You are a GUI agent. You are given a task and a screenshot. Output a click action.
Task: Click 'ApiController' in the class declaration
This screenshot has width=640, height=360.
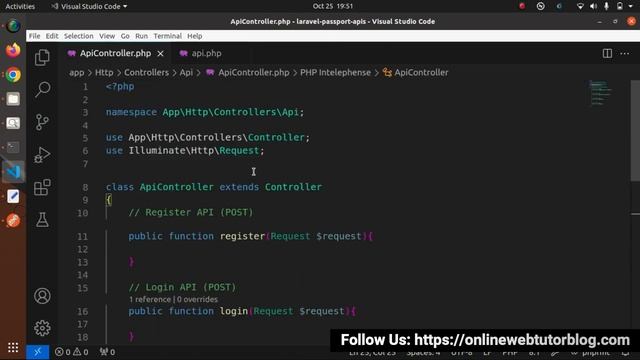click(x=176, y=187)
